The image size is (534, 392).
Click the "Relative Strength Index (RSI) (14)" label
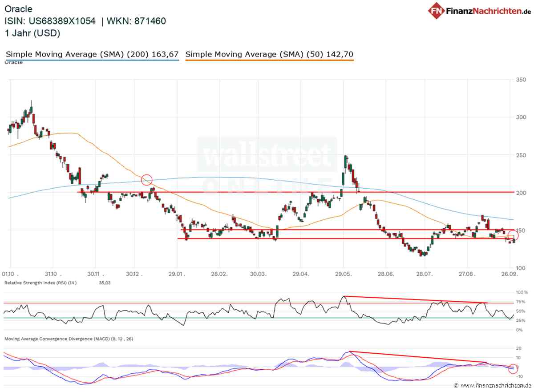click(x=40, y=283)
